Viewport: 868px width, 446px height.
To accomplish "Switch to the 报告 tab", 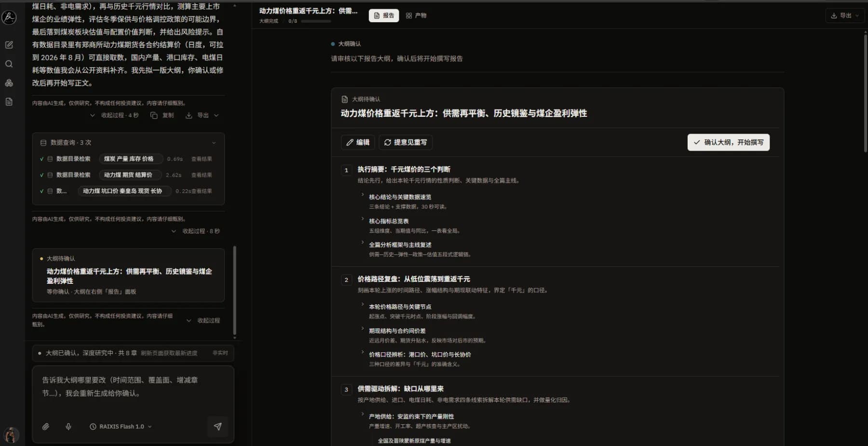I will pyautogui.click(x=384, y=15).
